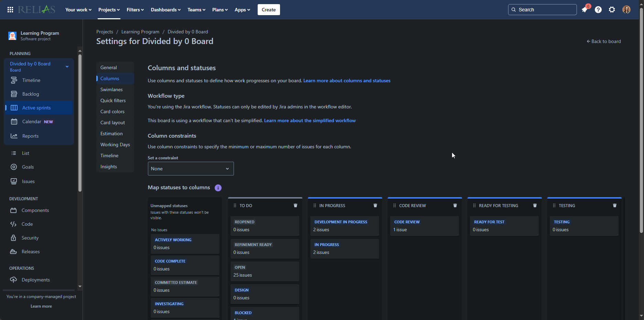This screenshot has width=644, height=320.
Task: Open Deployments under Operations
Action: click(35, 279)
